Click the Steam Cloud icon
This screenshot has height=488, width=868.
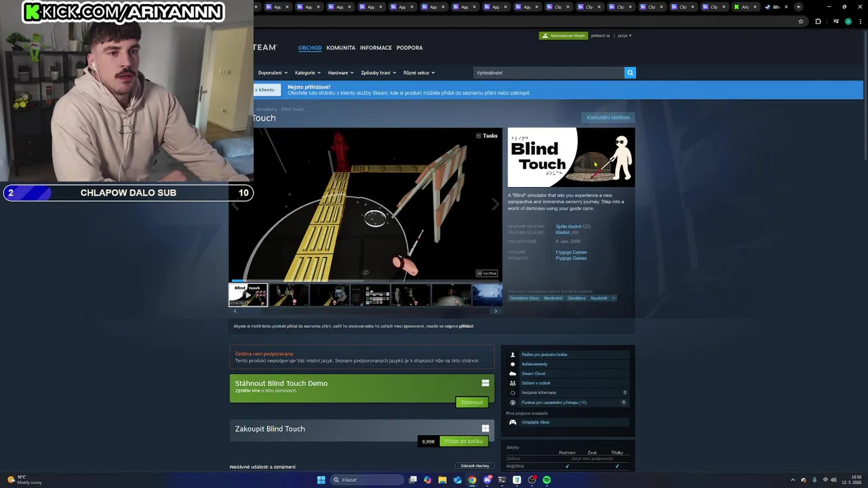[x=513, y=373]
